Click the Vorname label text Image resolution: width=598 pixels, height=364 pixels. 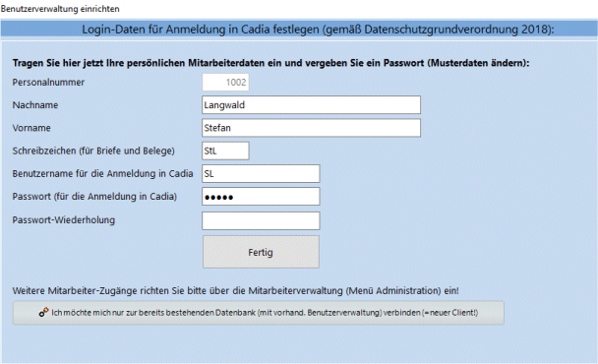(31, 128)
